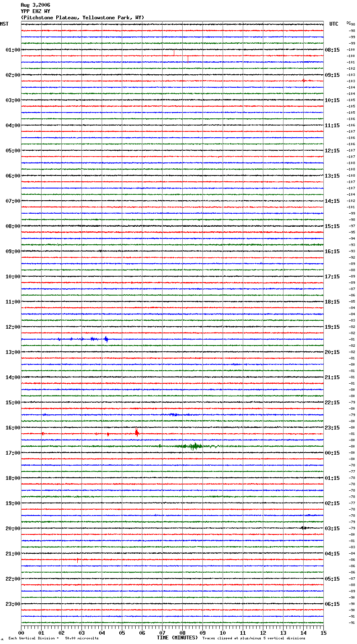Click the small black wiggle on the 09:00 trace
The width and height of the screenshot is (357, 644).
click(x=100, y=251)
